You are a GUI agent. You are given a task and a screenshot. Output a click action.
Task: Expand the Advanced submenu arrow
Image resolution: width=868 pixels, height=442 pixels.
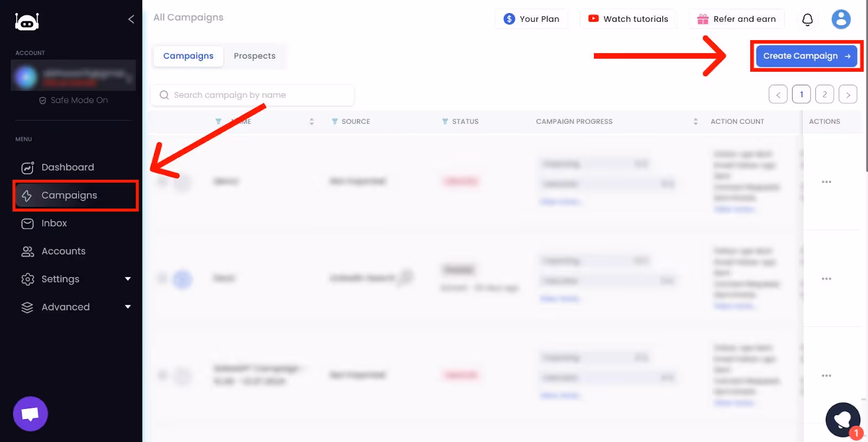[x=128, y=307]
